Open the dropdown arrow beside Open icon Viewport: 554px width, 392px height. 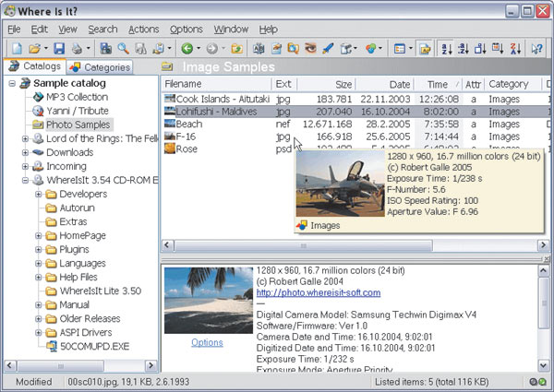(44, 48)
